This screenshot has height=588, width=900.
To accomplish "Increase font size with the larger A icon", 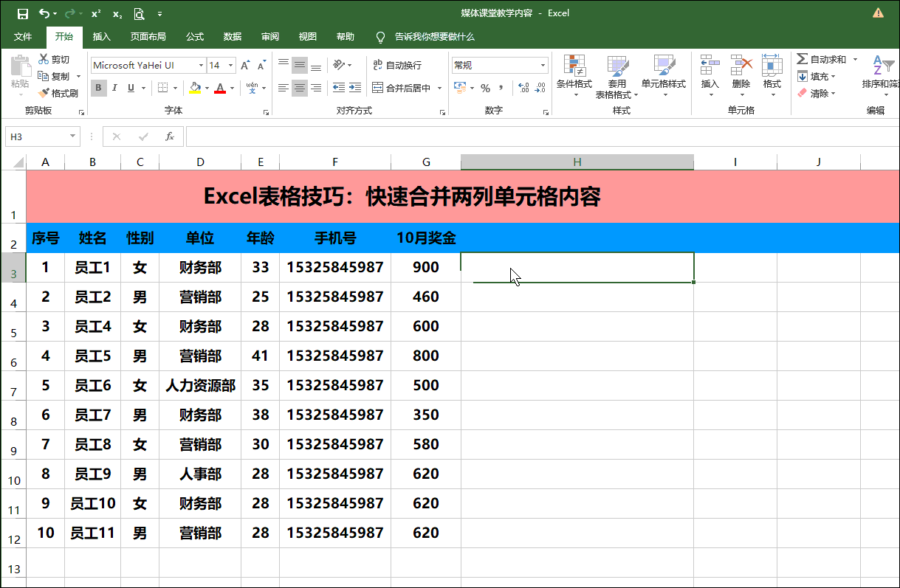I will point(246,65).
